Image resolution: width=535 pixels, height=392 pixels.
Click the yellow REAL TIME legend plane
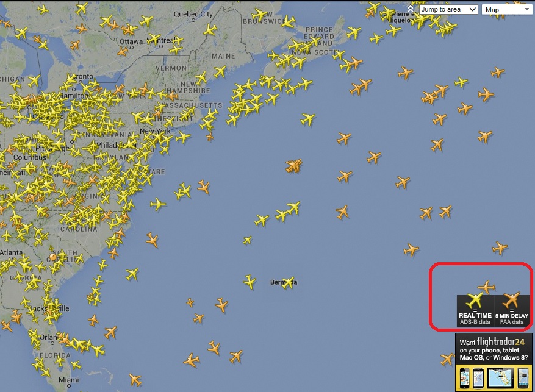[x=475, y=301]
